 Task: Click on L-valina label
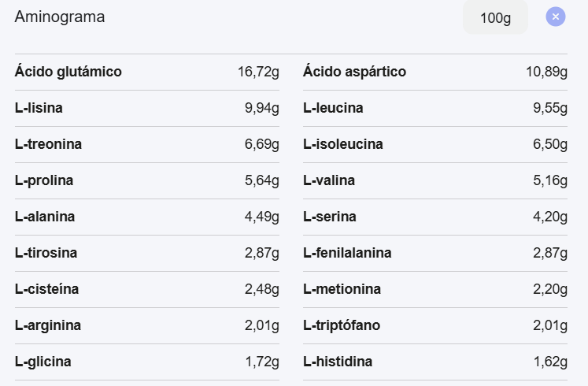pos(329,180)
